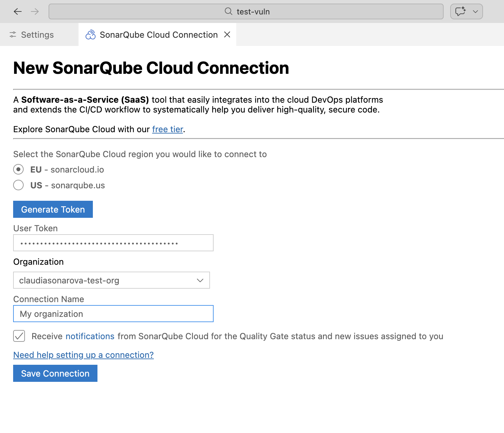Select the EU sonarcloud.io region
This screenshot has width=504, height=433.
tap(18, 169)
